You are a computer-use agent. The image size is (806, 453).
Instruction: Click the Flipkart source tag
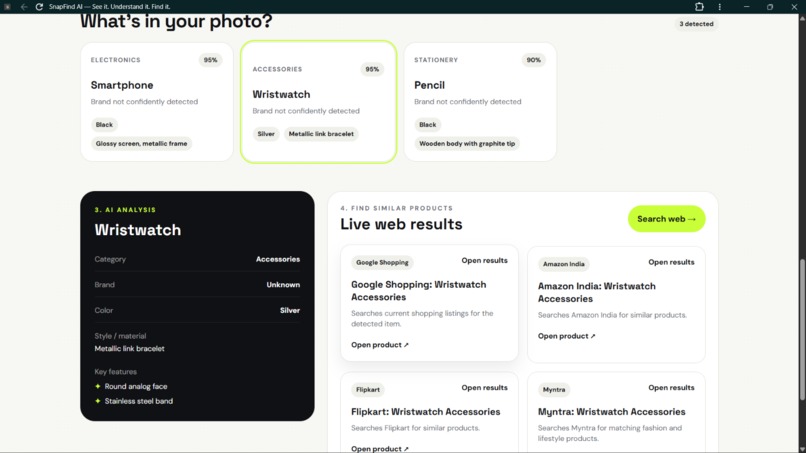pyautogui.click(x=368, y=390)
